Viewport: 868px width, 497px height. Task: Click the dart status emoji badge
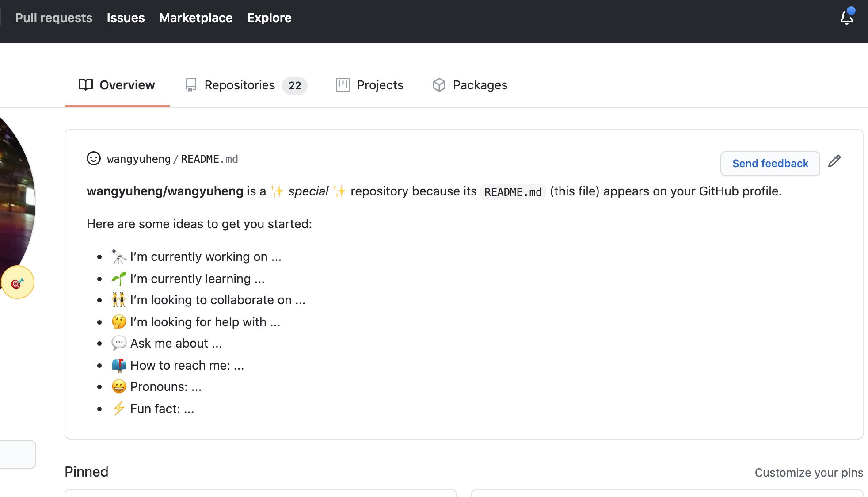coord(18,283)
